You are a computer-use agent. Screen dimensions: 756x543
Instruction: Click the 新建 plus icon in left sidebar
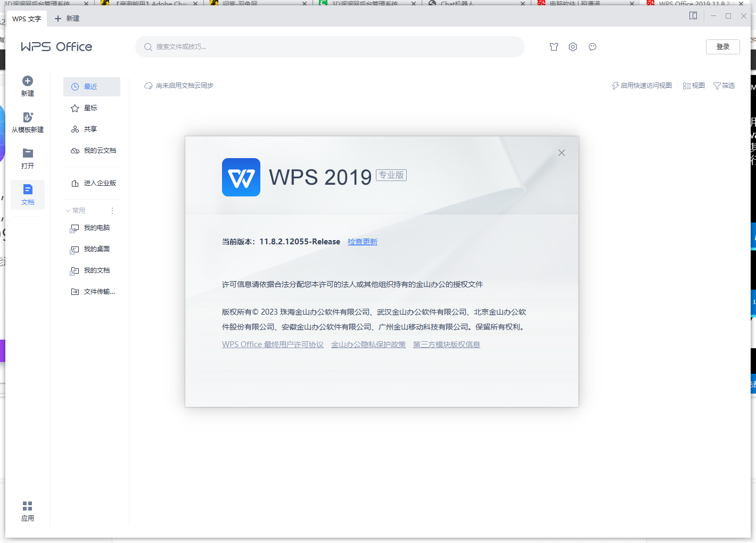click(28, 81)
